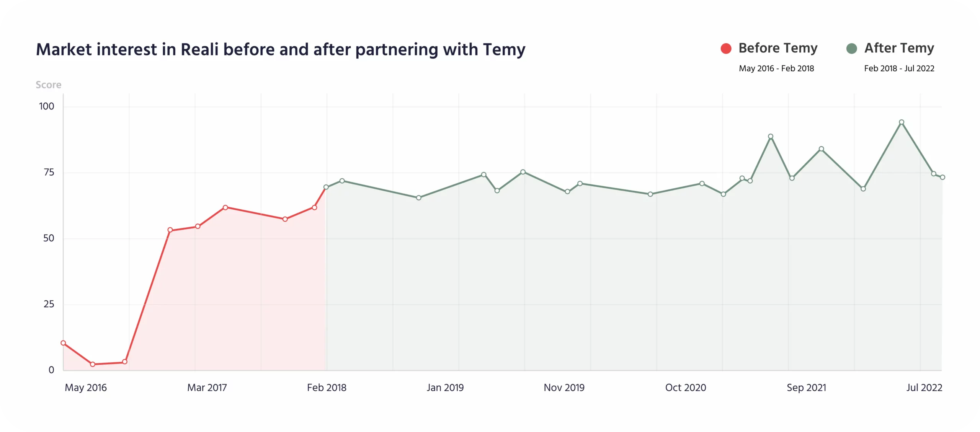Click the Feb 2018 x-axis label
Viewport: 980px width, 432px height.
[x=327, y=388]
